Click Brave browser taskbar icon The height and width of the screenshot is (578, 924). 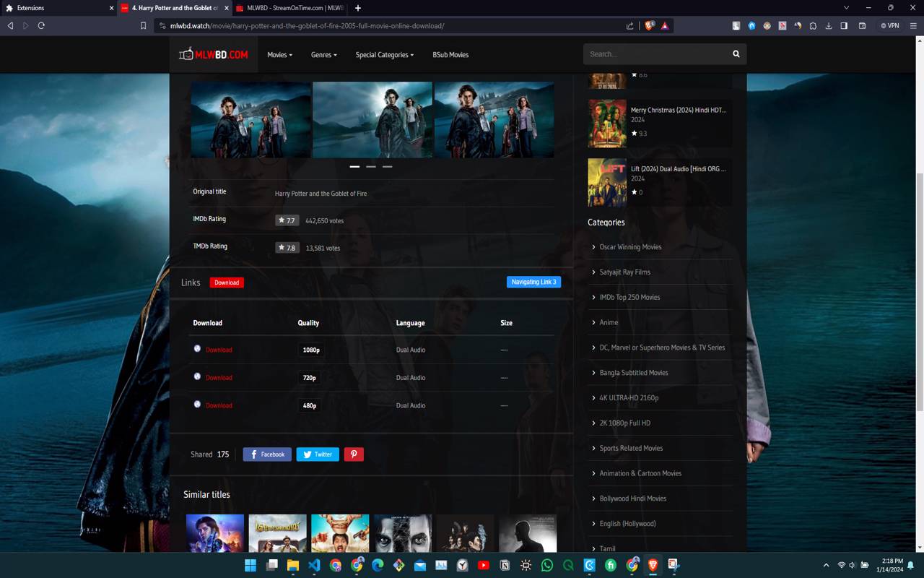[653, 565]
